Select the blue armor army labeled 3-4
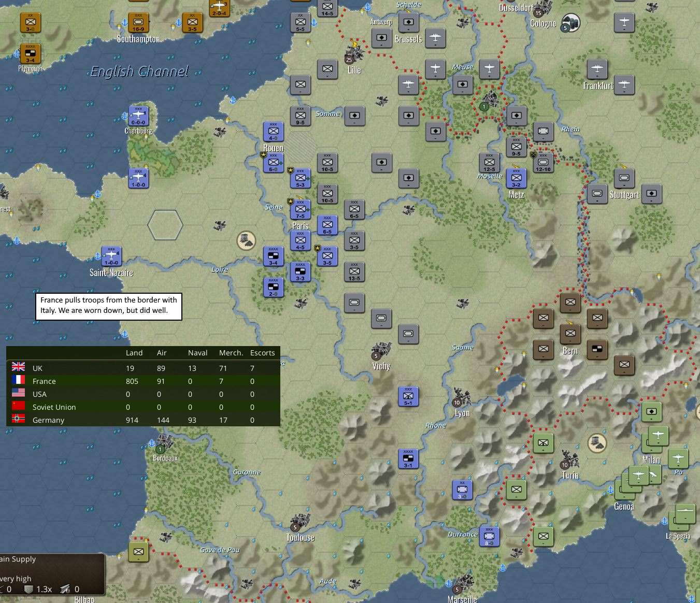This screenshot has width=700, height=603. point(274,256)
